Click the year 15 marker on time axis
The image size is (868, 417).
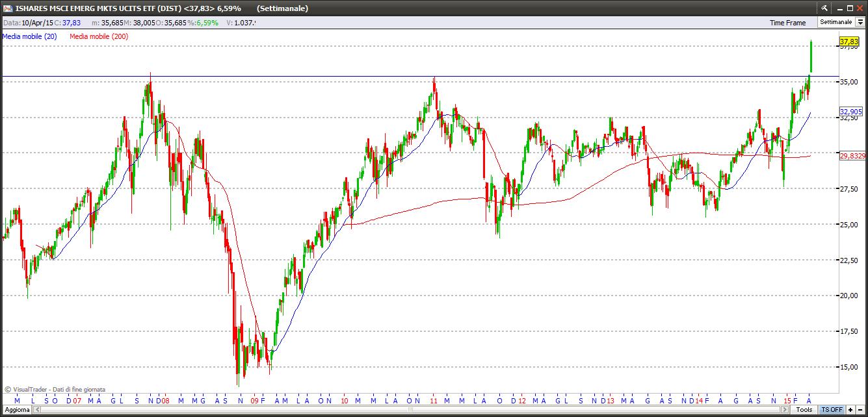click(x=787, y=401)
